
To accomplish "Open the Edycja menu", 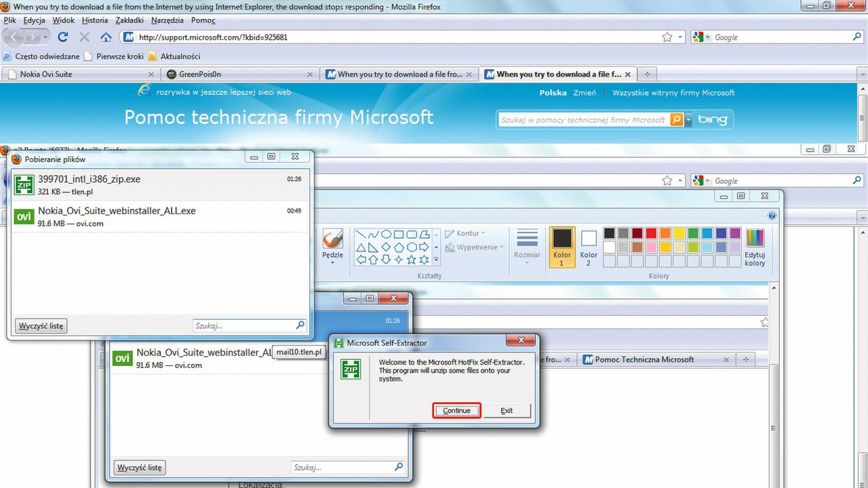I will 34,20.
